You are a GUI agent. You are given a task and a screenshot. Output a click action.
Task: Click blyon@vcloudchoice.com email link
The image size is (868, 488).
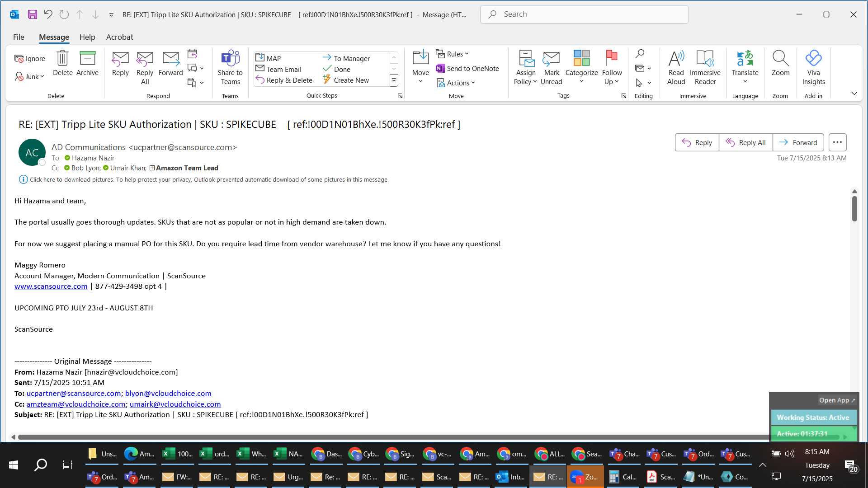pos(168,394)
